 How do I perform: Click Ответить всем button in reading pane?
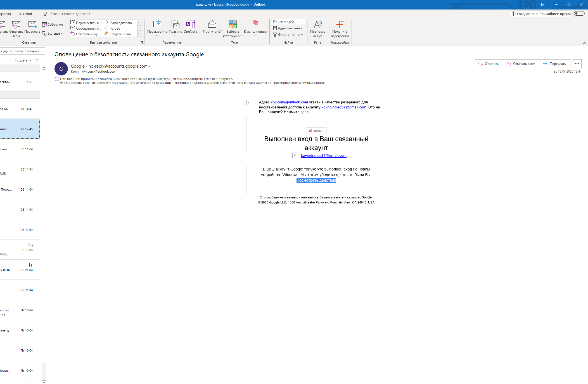pos(521,64)
